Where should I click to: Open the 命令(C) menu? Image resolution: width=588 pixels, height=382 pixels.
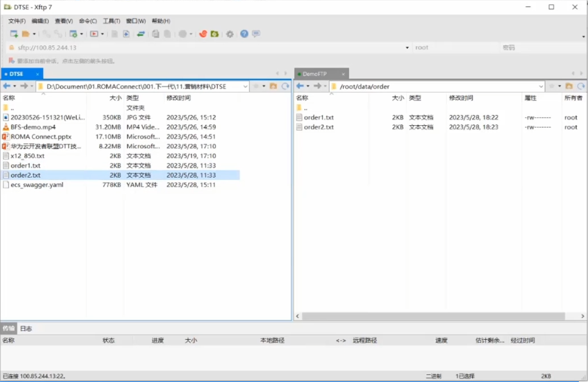[88, 21]
